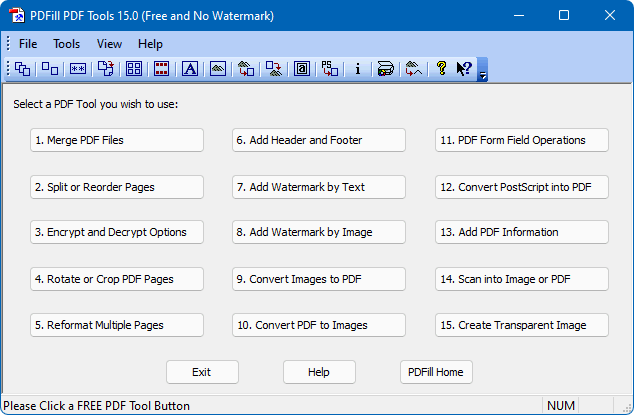Choose 2. Split or Reorder Pages
Viewport: 634px width, 415px height.
click(117, 187)
